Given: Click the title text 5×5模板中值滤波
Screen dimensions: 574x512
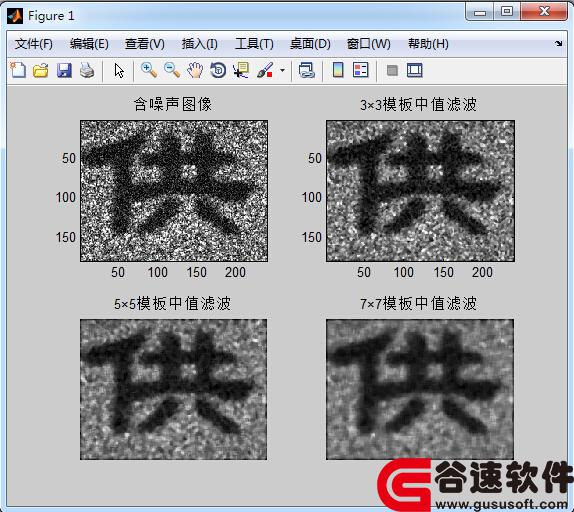Looking at the screenshot, I should point(172,303).
